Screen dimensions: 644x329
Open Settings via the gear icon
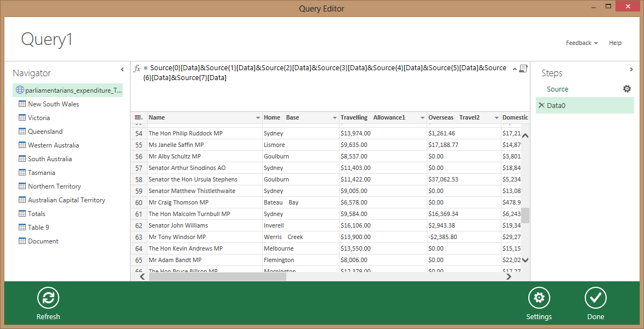(539, 298)
